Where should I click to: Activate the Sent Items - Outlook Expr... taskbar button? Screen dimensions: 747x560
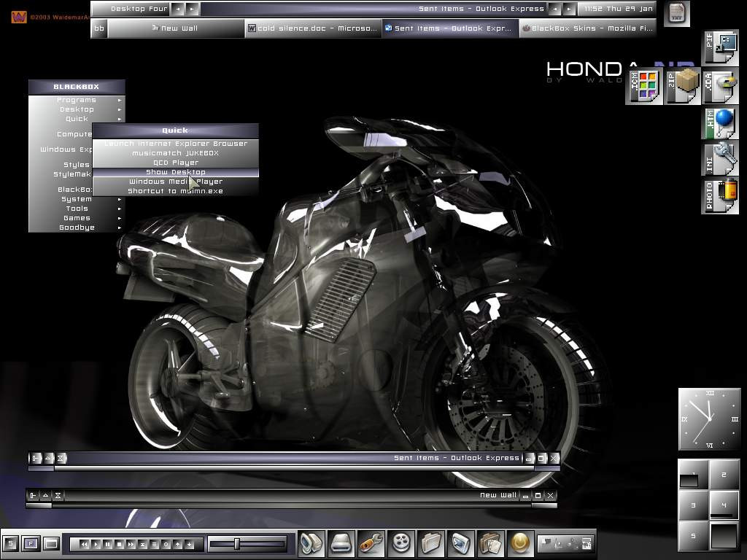[450, 28]
